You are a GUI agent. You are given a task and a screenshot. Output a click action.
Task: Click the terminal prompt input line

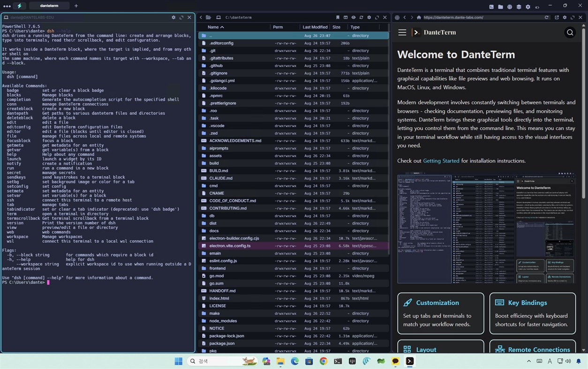tap(98, 282)
